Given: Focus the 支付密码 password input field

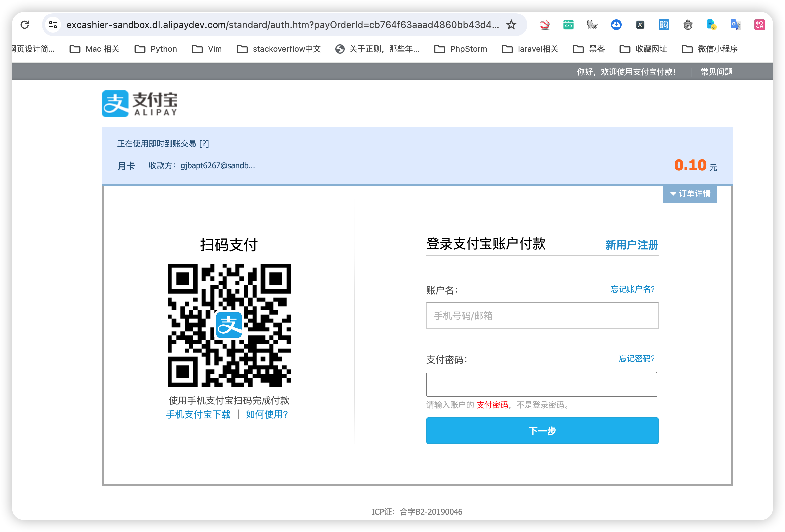Looking at the screenshot, I should click(542, 384).
